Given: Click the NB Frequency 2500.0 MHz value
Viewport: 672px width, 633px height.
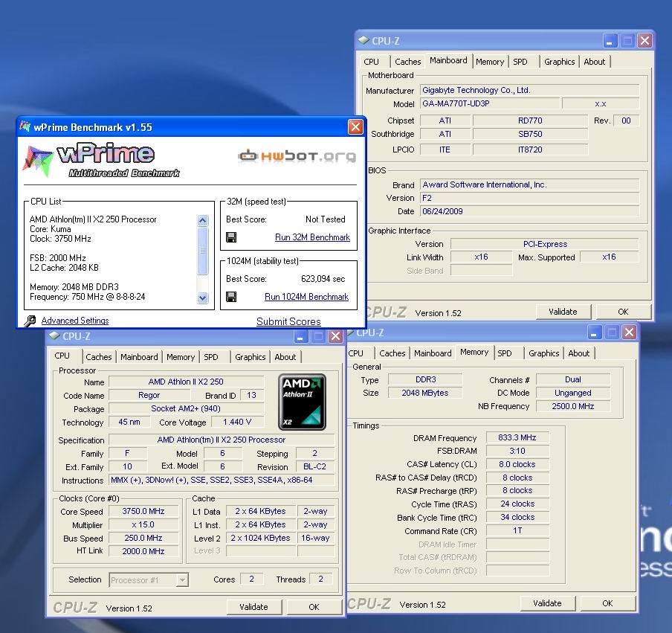Looking at the screenshot, I should tap(573, 406).
